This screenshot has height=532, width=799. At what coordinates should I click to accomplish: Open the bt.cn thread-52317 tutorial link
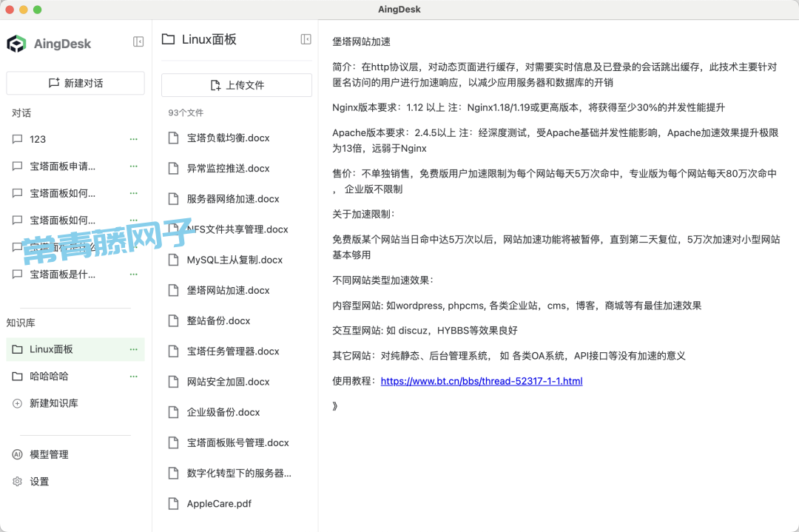(482, 381)
